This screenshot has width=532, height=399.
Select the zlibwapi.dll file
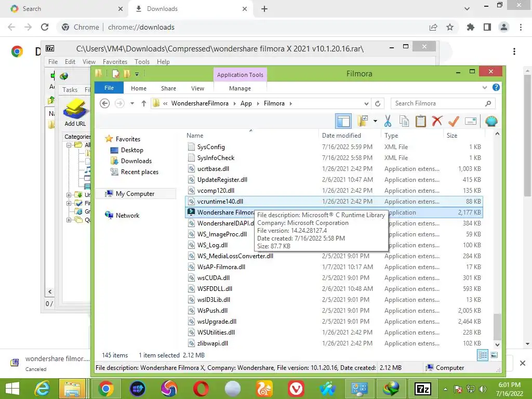[212, 343]
